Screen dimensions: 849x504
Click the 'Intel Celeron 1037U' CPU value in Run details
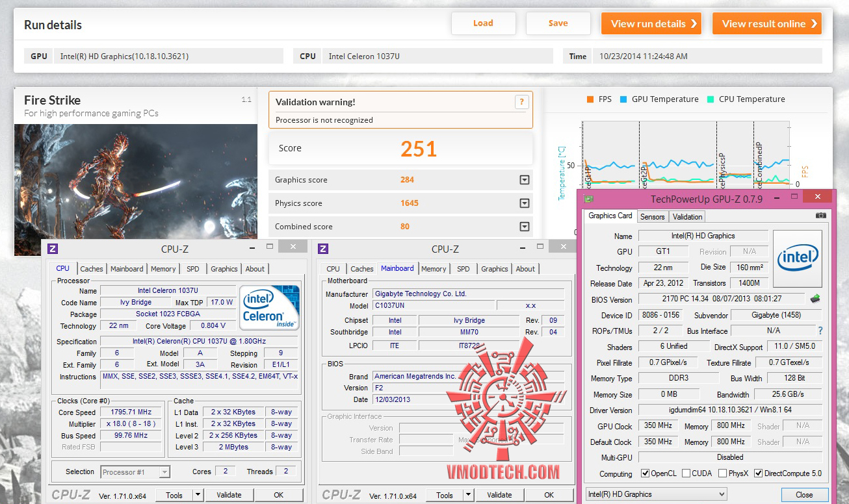364,57
